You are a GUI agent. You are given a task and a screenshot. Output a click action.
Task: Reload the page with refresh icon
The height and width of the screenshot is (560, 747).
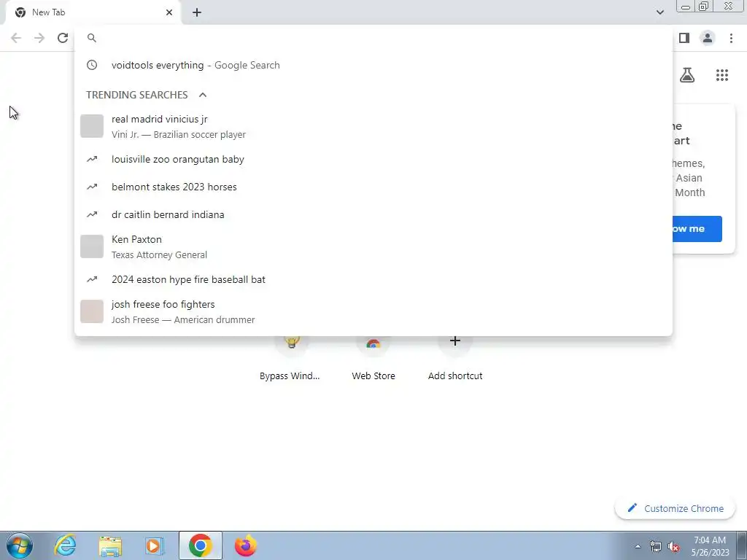[x=63, y=38]
